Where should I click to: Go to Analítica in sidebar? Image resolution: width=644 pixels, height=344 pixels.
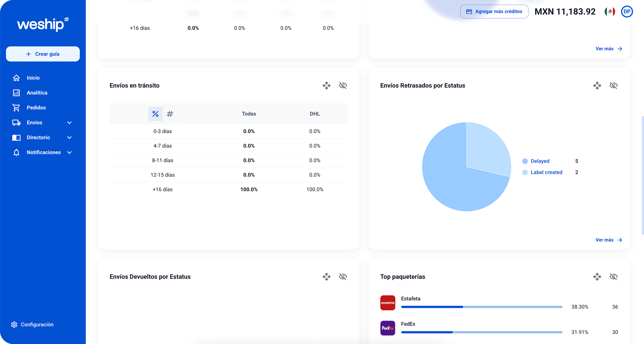point(37,93)
